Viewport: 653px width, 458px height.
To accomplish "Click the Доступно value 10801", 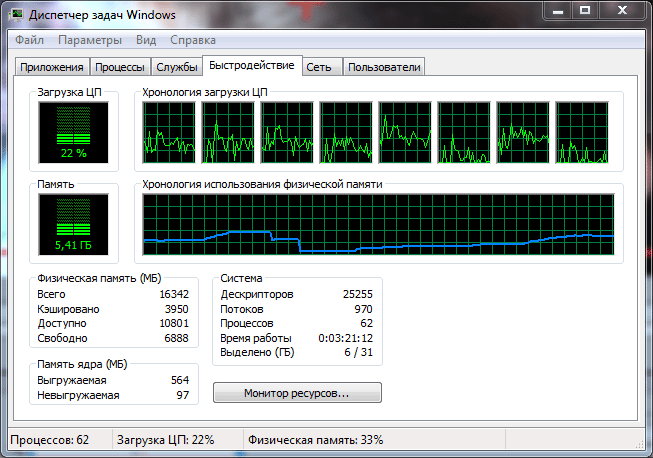I will (174, 323).
